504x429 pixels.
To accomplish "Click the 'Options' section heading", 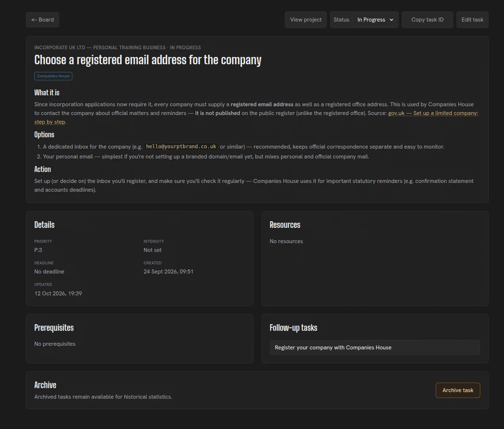I will (x=44, y=135).
